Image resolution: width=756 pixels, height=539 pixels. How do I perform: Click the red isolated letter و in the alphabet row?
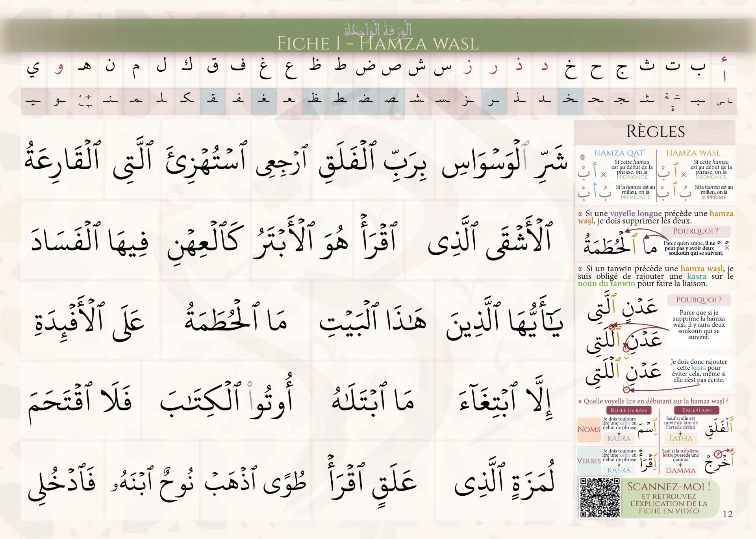(x=59, y=69)
